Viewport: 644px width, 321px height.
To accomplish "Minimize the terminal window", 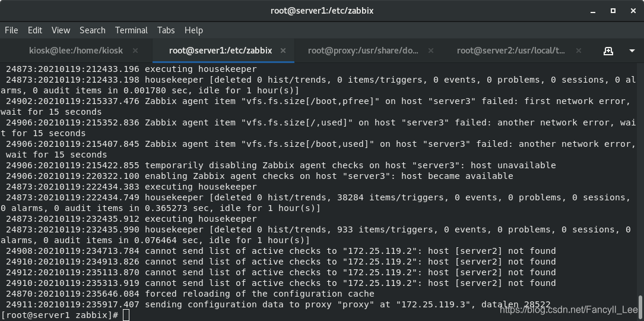I will click(593, 11).
